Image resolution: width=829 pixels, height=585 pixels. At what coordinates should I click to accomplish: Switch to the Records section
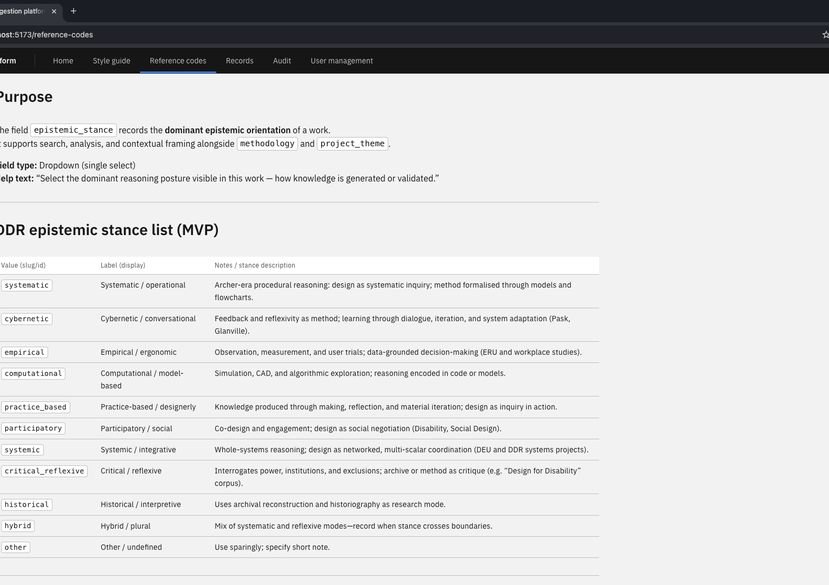tap(239, 60)
